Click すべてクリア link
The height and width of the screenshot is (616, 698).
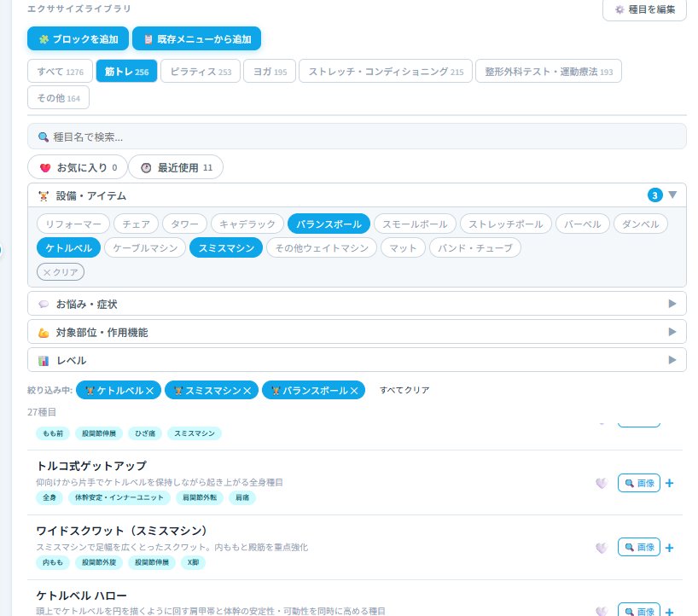tap(404, 390)
